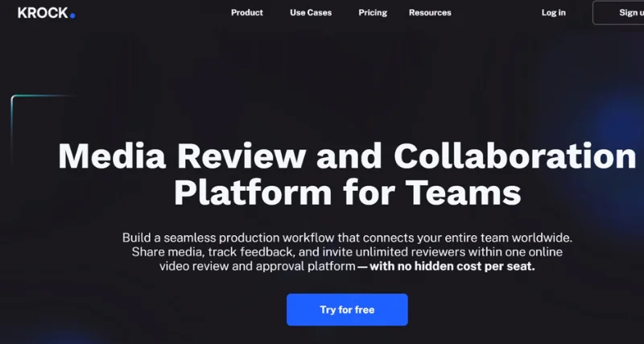Click the 'Share media, track feedback' line
The image size is (644, 344).
click(347, 251)
